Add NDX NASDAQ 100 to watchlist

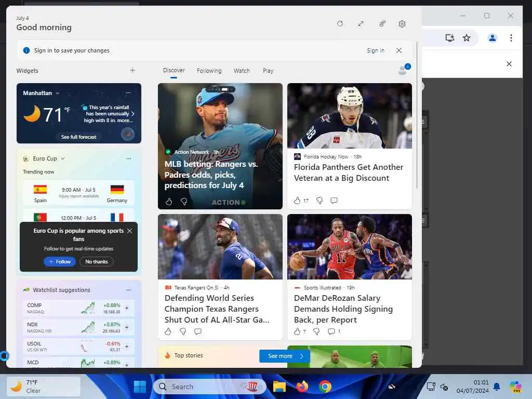tap(127, 327)
